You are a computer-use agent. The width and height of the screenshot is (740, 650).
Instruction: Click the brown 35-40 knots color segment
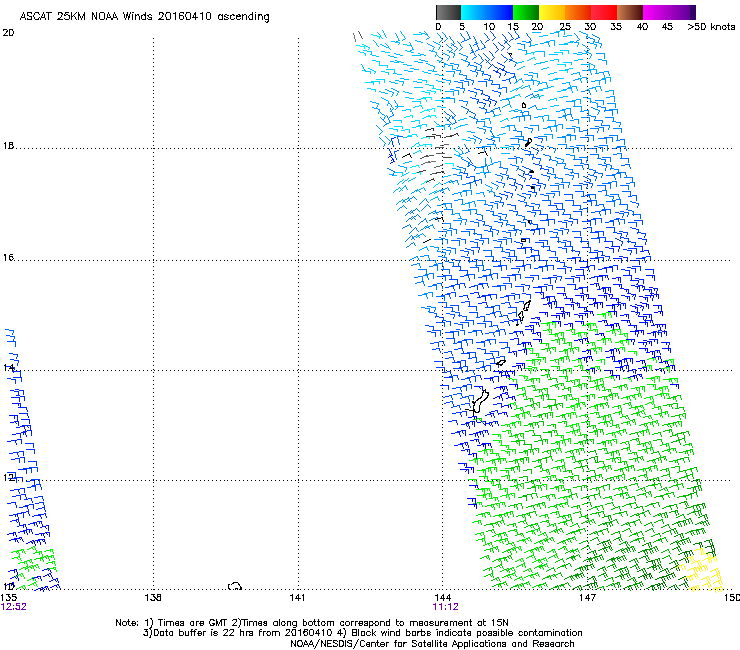630,12
